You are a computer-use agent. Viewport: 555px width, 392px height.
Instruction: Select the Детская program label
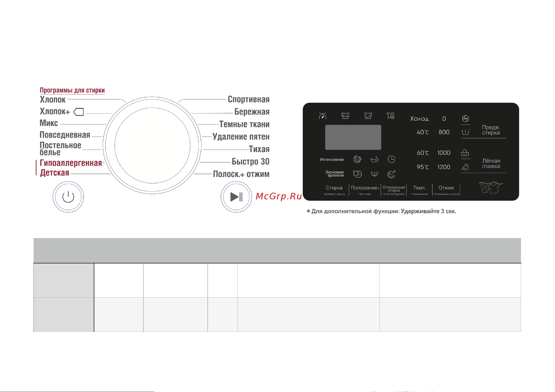(55, 173)
